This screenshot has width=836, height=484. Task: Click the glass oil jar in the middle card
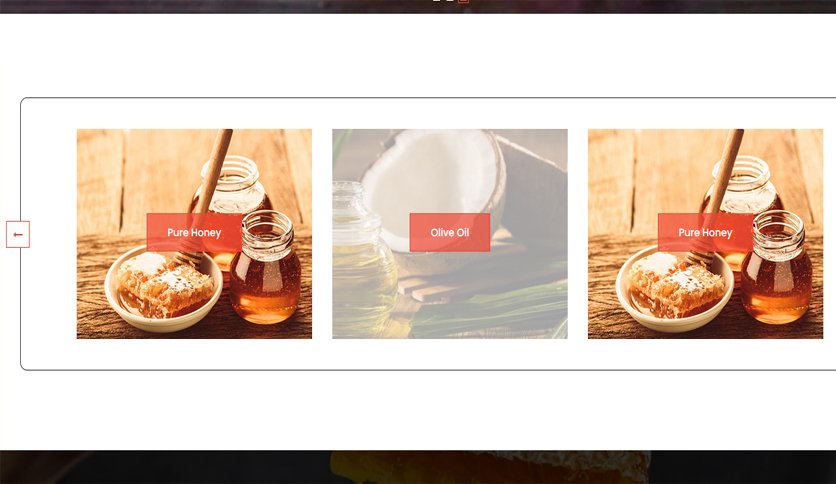tap(363, 261)
